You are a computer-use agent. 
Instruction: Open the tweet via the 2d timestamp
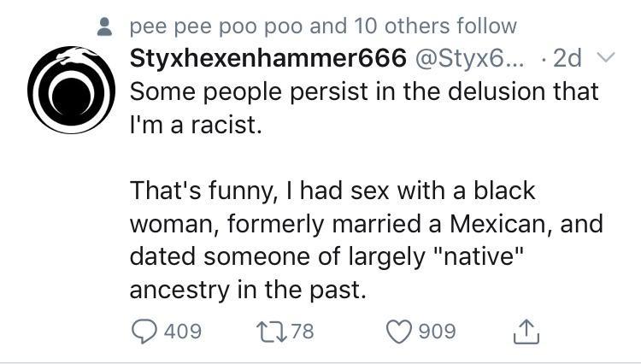pos(567,58)
